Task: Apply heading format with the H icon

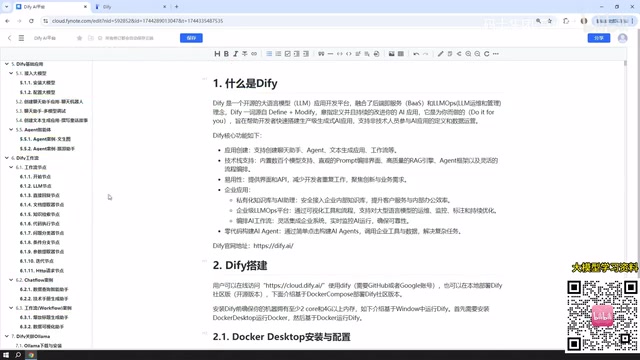Action: [217, 54]
